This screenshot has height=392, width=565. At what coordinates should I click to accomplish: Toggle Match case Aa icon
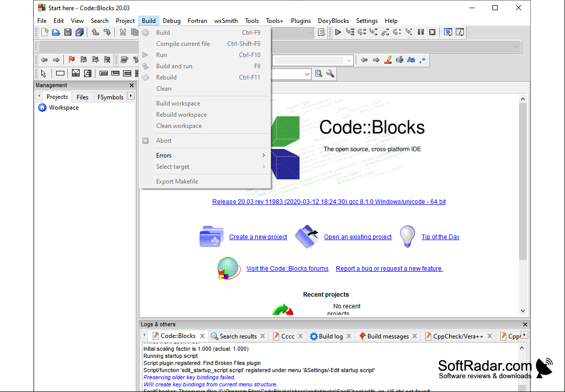[x=411, y=60]
